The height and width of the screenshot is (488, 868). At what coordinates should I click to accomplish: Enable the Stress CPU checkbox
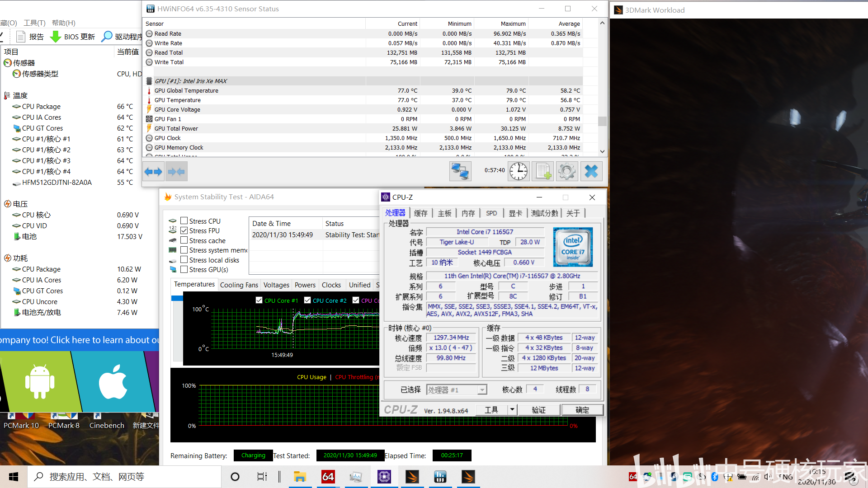(x=184, y=221)
